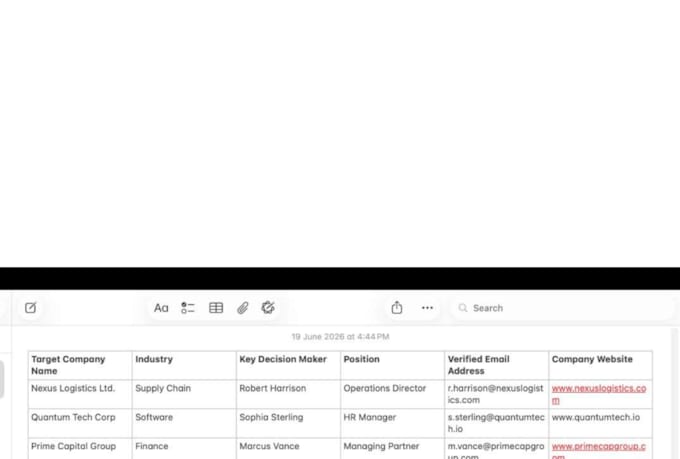The width and height of the screenshot is (680, 459).
Task: Insert a checklist using checklist icon
Action: (x=188, y=308)
